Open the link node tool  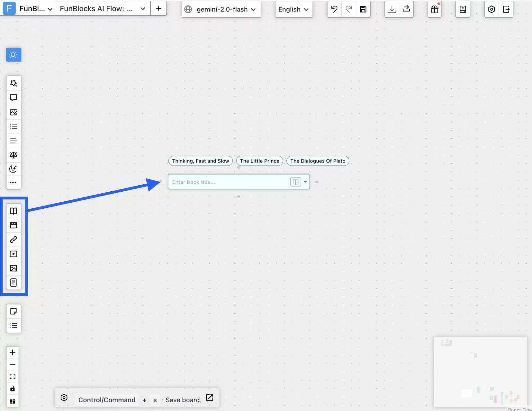[x=14, y=240]
